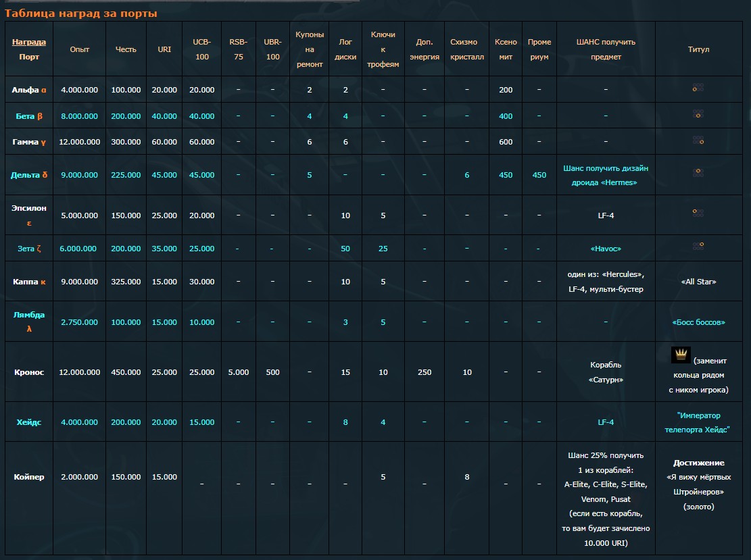Viewport: 751px width, 560px height.
Task: Click the underlined Награда header link
Action: 29,42
